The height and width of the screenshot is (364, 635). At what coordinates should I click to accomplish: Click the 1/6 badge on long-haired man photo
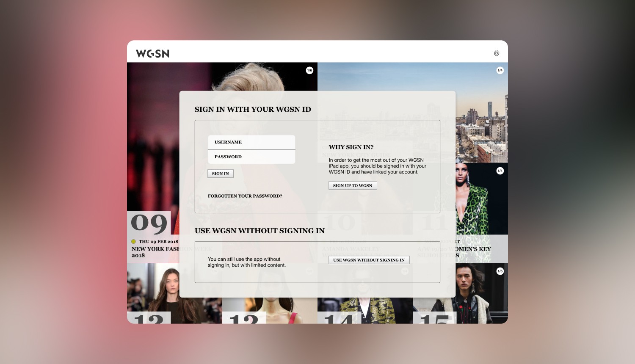(500, 271)
